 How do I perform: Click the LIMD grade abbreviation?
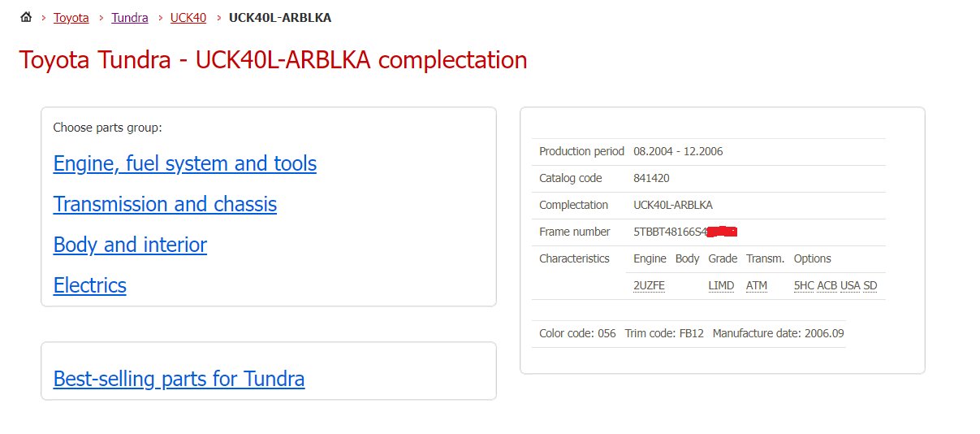[x=721, y=286]
